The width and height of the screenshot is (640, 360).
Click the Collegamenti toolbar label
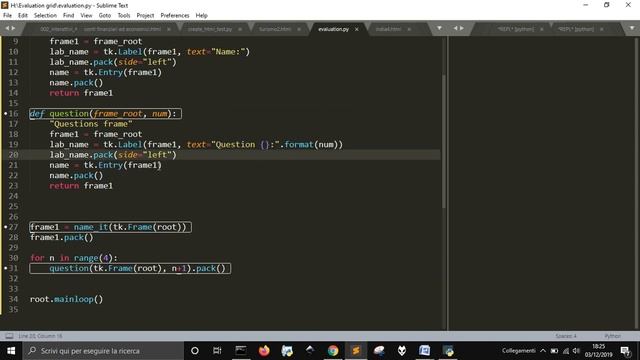pos(518,351)
